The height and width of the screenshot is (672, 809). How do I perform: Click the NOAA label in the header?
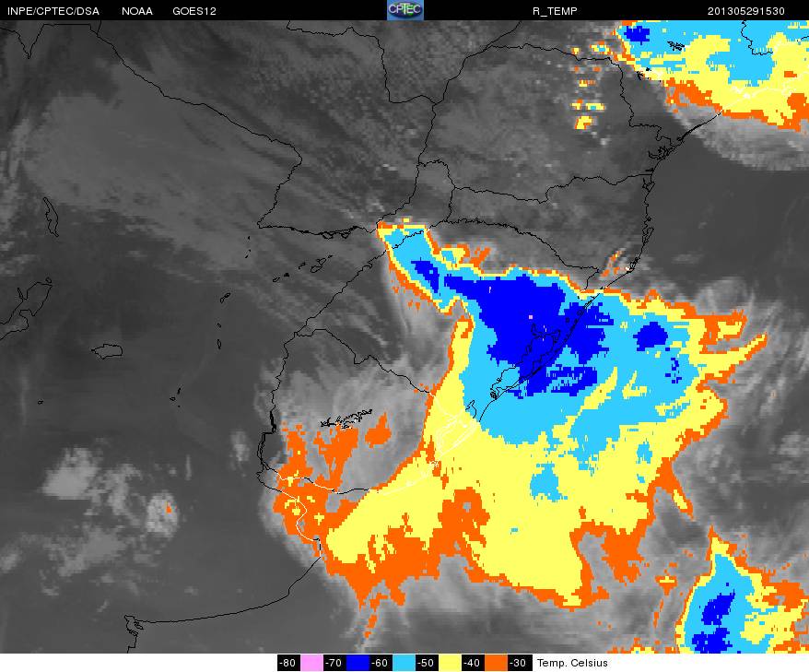click(137, 11)
